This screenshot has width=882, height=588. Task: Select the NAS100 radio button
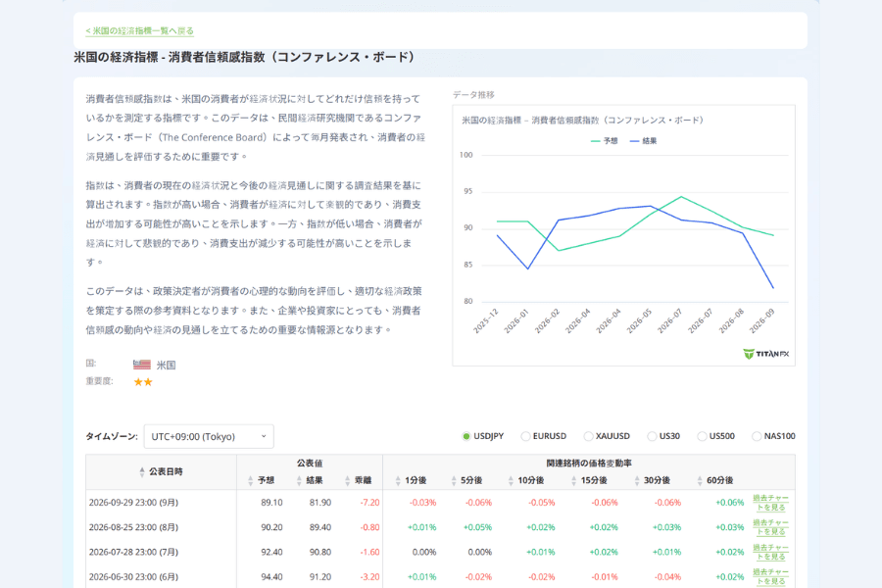click(x=757, y=436)
